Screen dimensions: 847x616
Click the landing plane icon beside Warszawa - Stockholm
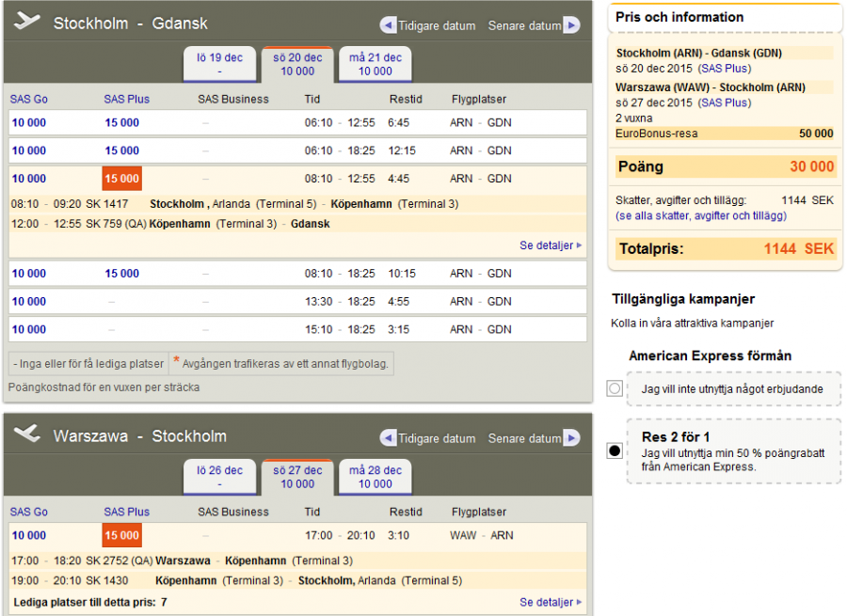tap(27, 434)
